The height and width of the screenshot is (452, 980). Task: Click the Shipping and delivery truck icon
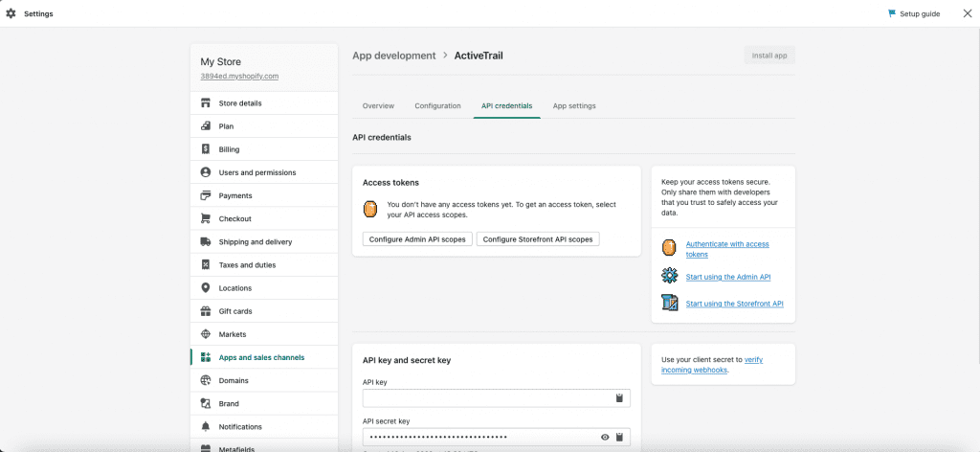point(206,242)
